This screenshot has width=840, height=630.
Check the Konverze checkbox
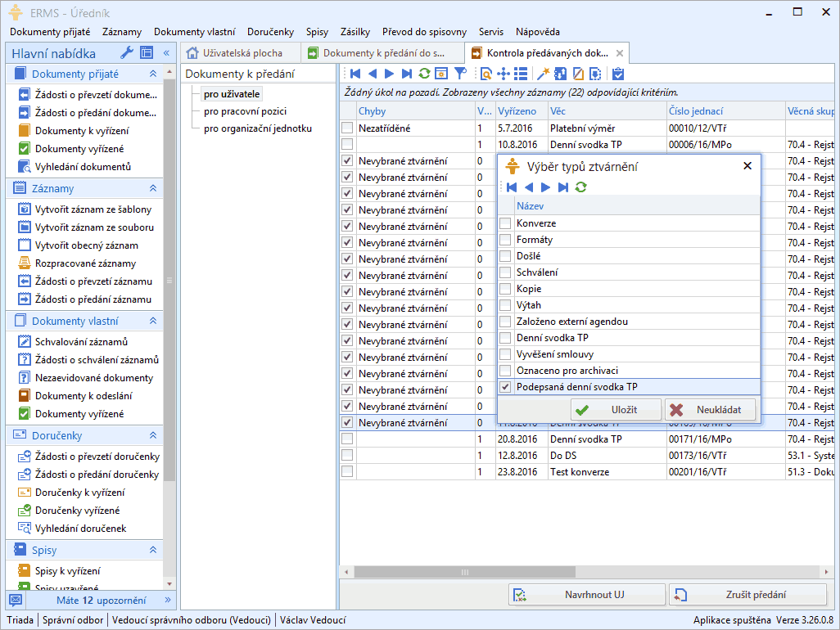coord(506,223)
